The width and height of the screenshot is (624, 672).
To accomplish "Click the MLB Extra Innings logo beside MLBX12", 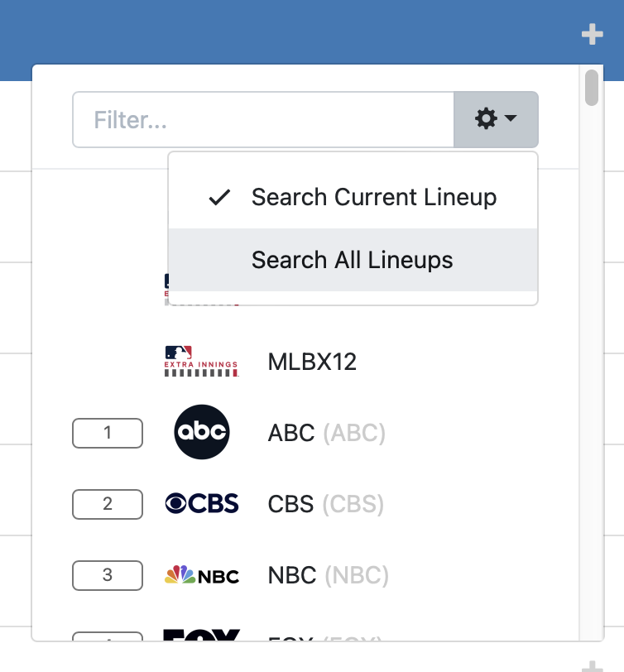I will [202, 362].
